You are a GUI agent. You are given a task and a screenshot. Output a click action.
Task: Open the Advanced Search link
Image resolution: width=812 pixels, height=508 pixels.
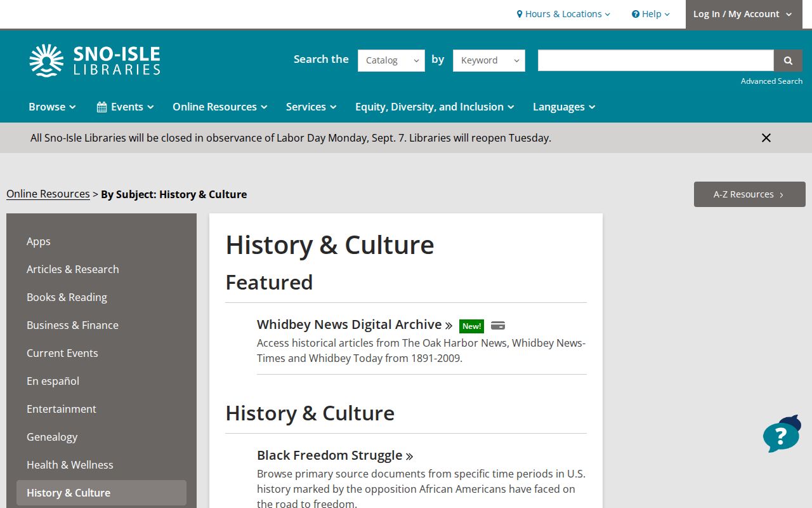771,81
